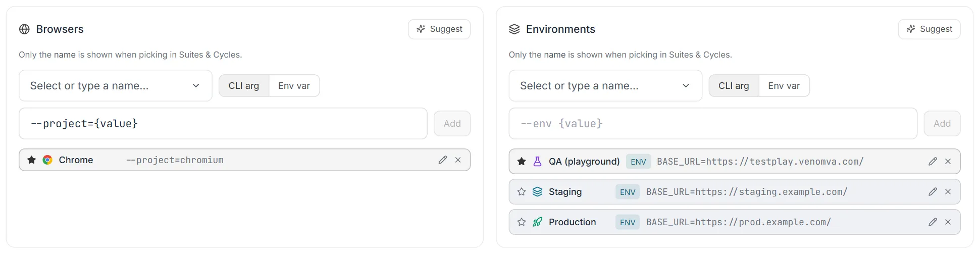Click the Staging stack icon
The width and height of the screenshot is (980, 254).
[537, 192]
